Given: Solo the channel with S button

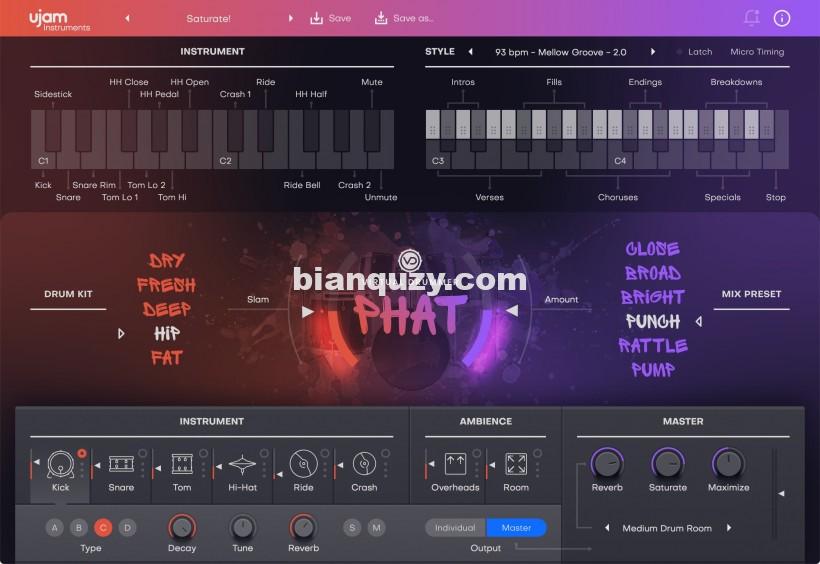Looking at the screenshot, I should pos(352,527).
